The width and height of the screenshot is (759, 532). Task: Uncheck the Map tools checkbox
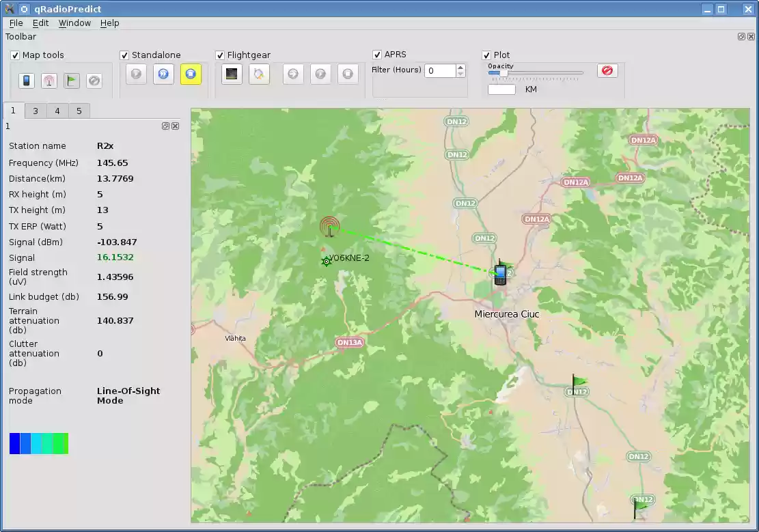(x=15, y=55)
